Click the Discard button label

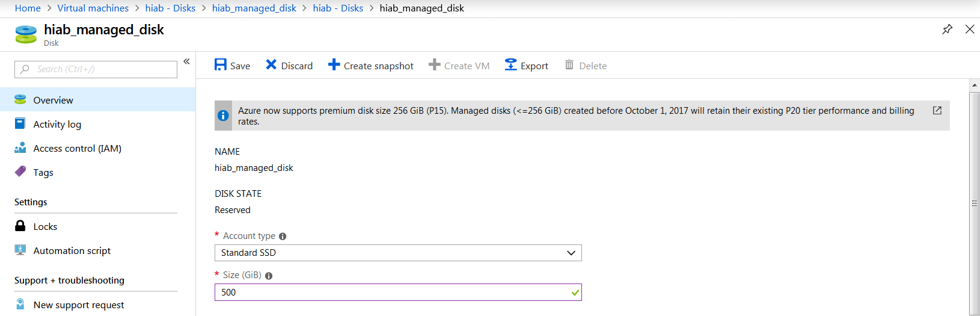click(297, 66)
